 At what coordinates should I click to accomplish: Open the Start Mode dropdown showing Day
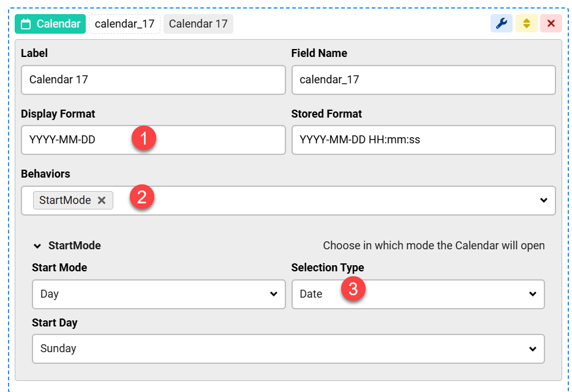click(158, 294)
